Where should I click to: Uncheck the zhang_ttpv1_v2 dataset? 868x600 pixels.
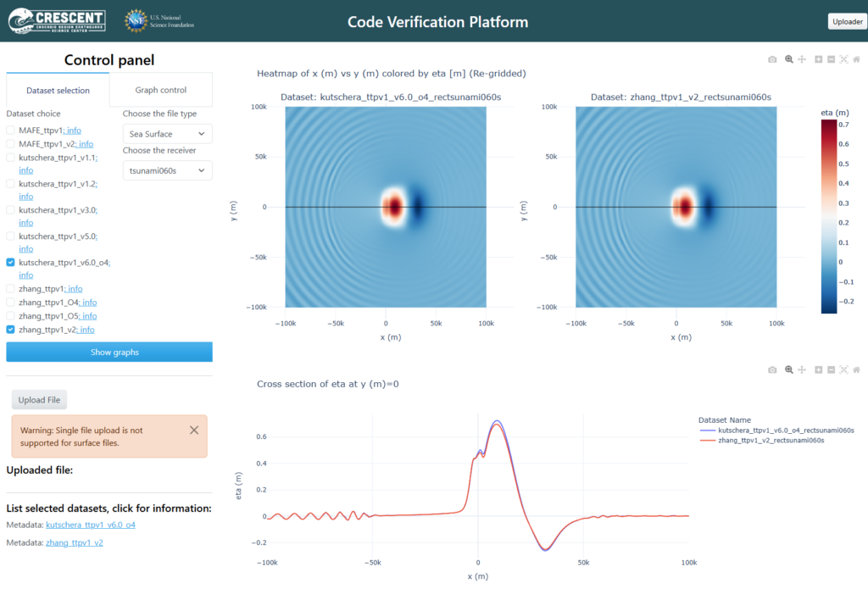[10, 330]
